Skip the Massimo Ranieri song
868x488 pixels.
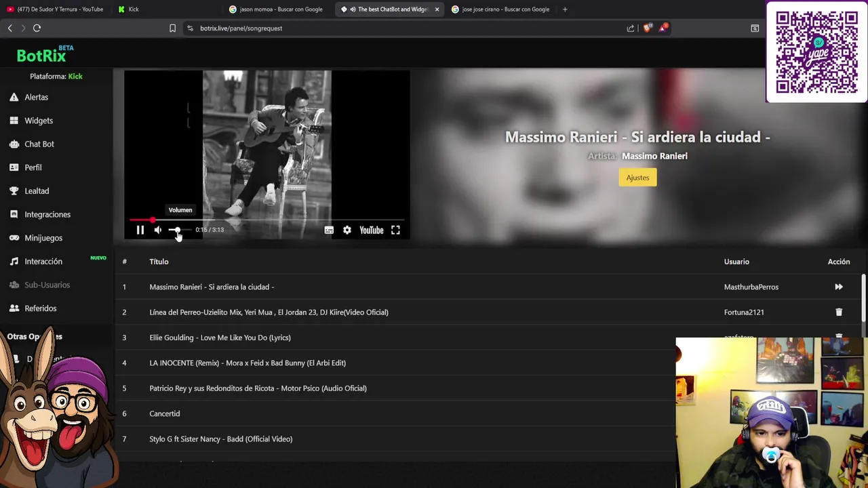pos(839,287)
